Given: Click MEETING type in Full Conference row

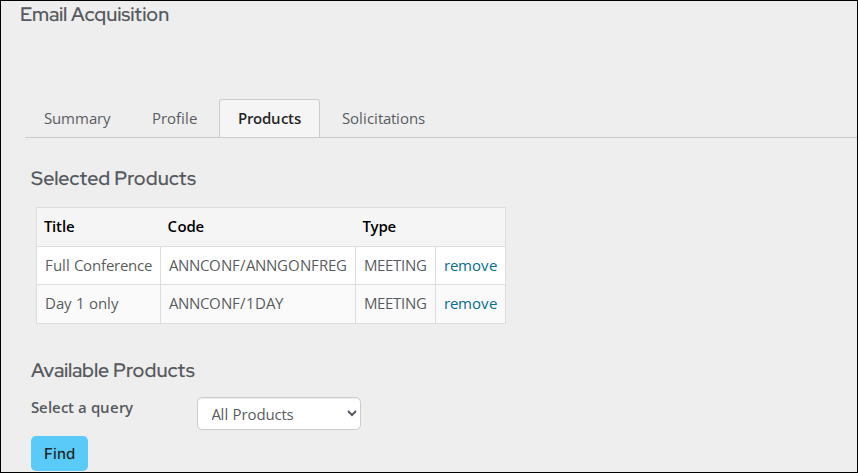Looking at the screenshot, I should [x=396, y=266].
